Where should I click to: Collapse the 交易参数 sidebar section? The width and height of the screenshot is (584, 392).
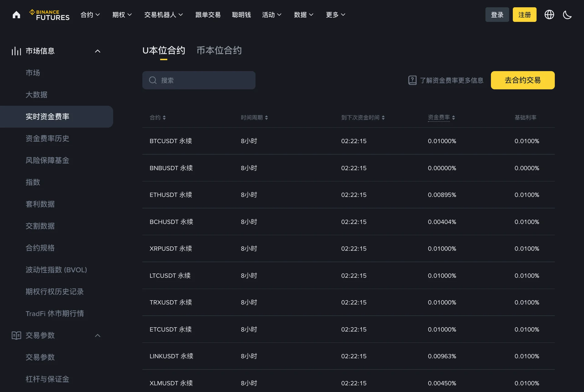(98, 335)
